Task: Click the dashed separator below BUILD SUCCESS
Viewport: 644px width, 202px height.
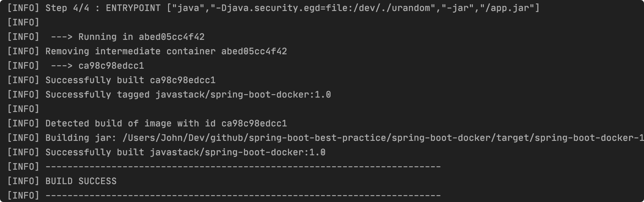Action: 243,195
